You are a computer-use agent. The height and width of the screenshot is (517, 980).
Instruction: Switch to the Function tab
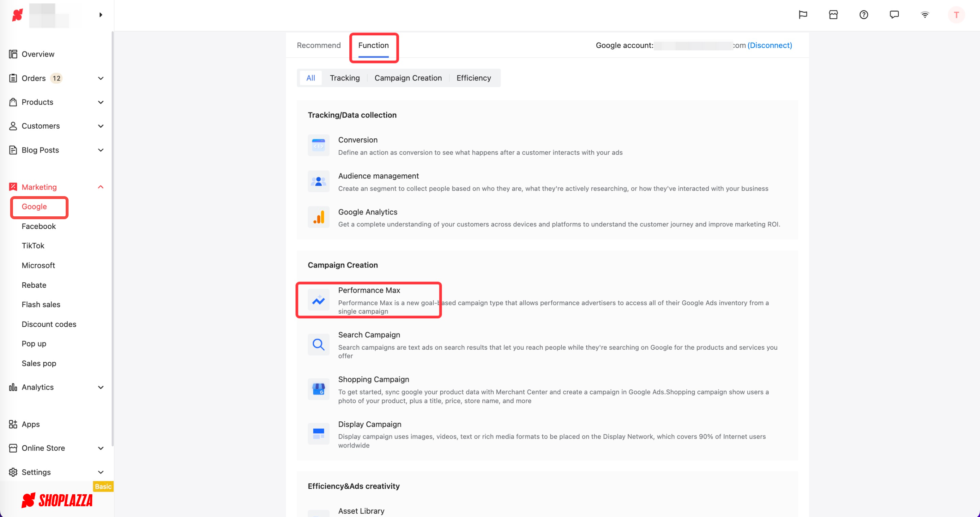373,45
